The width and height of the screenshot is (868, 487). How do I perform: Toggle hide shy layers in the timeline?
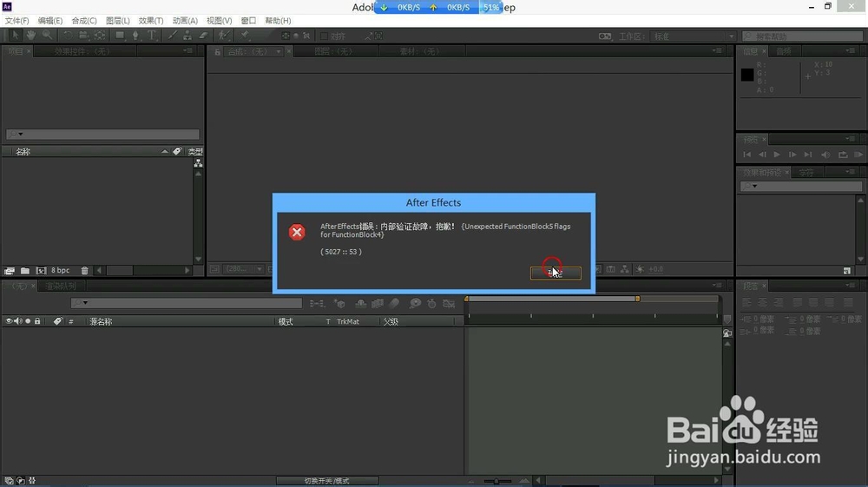coord(360,303)
